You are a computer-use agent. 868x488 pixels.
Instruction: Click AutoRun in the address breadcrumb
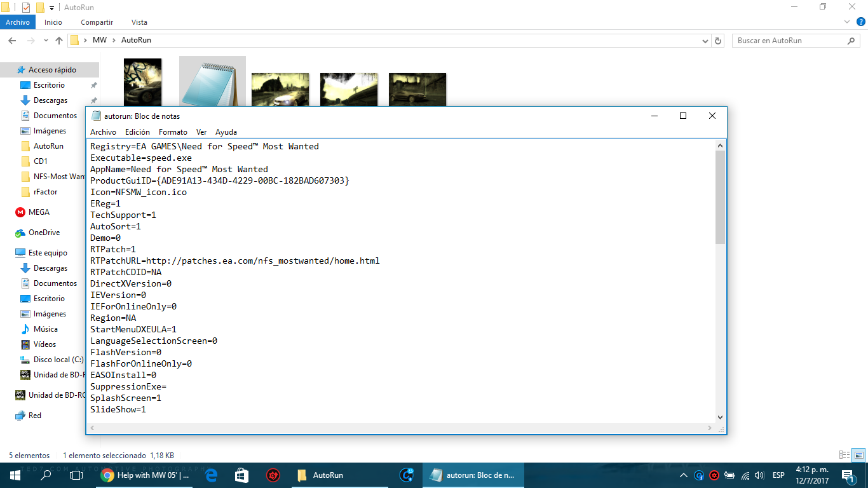[x=136, y=40]
